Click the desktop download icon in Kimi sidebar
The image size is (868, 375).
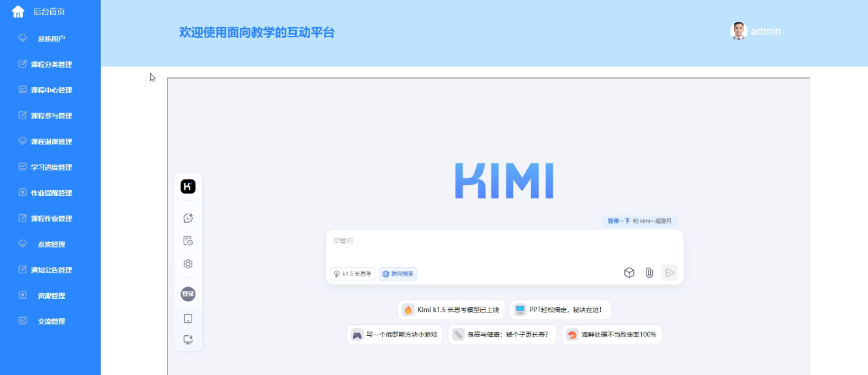[188, 340]
